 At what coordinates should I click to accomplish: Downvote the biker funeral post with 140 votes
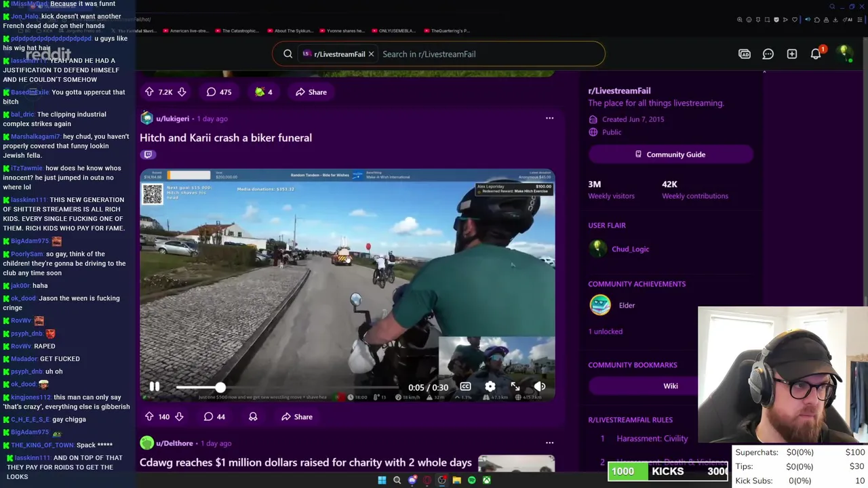179,417
